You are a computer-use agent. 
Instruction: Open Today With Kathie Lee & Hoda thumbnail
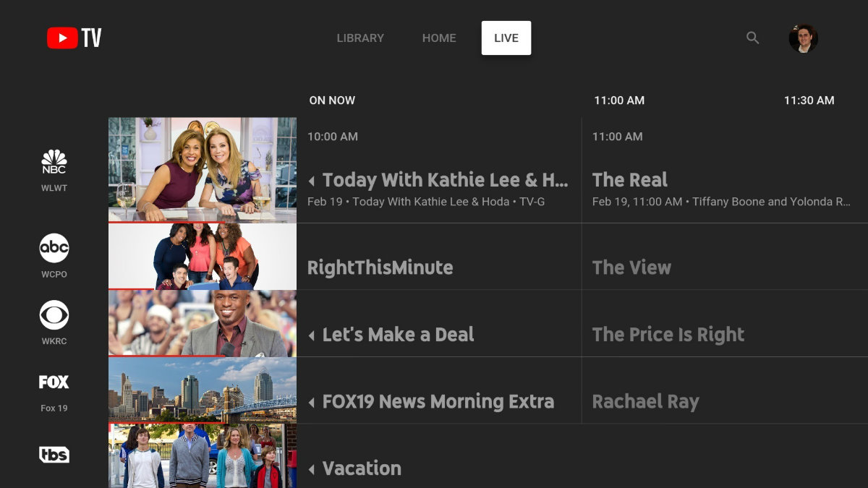tap(203, 170)
